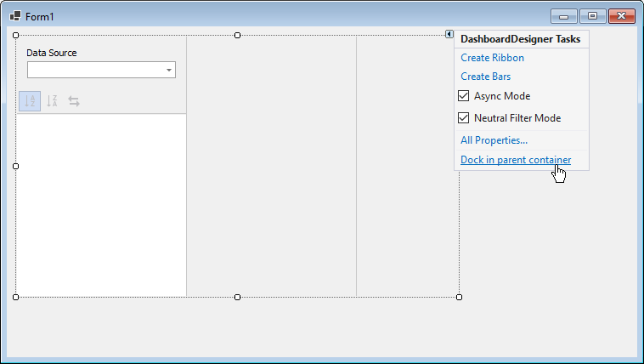
Task: Click the Form1 title text
Action: (40, 17)
